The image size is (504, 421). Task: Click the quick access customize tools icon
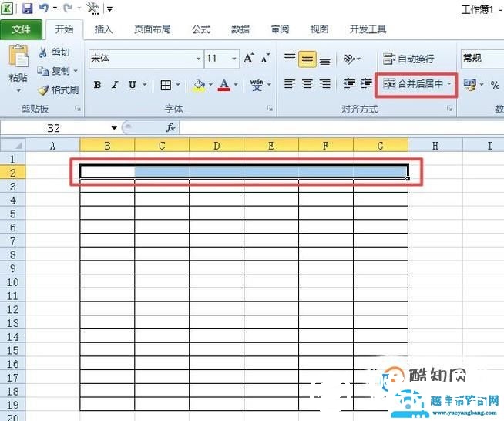(93, 8)
